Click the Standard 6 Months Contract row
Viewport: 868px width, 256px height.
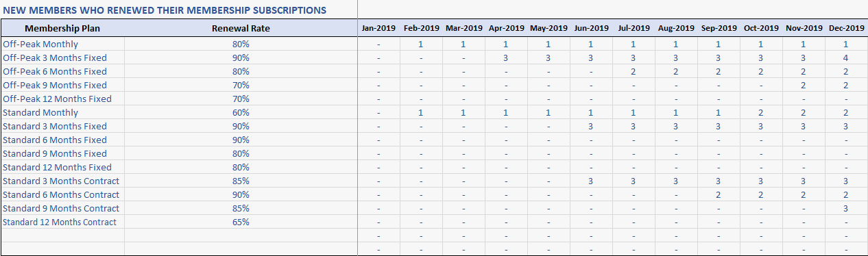(434, 194)
